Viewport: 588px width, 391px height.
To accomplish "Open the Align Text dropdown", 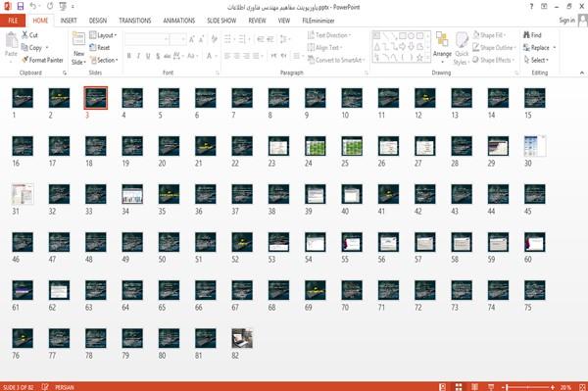I will pyautogui.click(x=324, y=48).
